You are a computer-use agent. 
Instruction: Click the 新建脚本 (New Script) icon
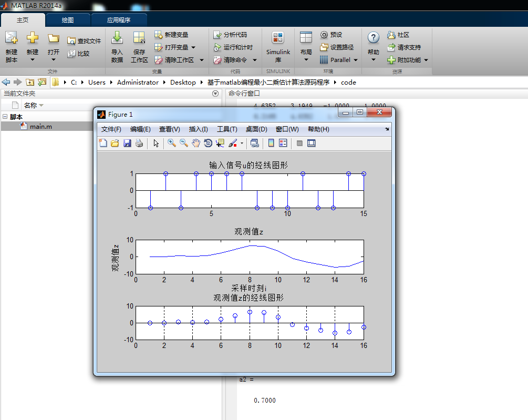(12, 38)
